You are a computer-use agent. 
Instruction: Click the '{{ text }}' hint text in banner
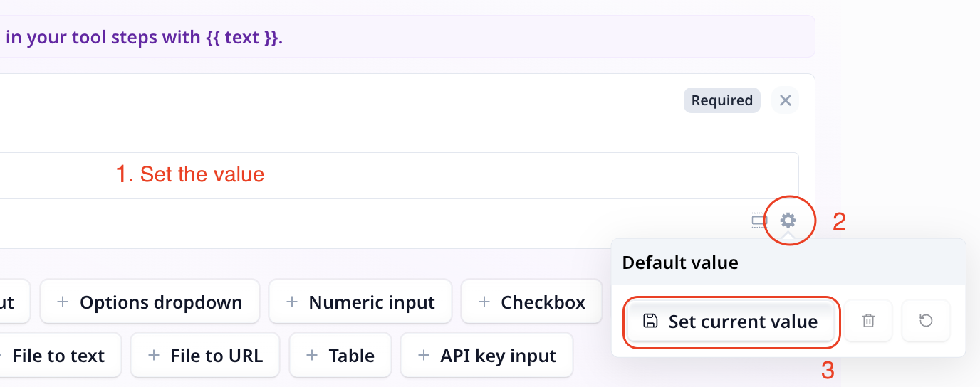click(244, 37)
